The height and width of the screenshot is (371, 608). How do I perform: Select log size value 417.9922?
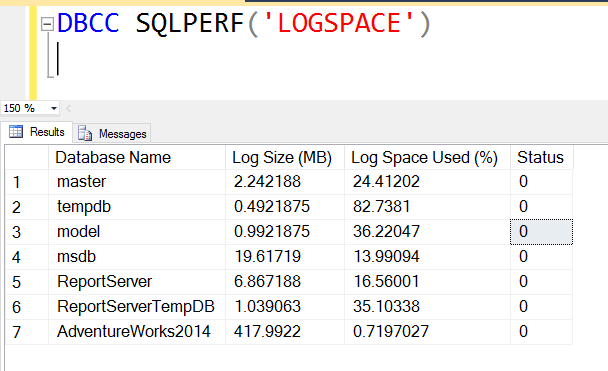coord(285,332)
